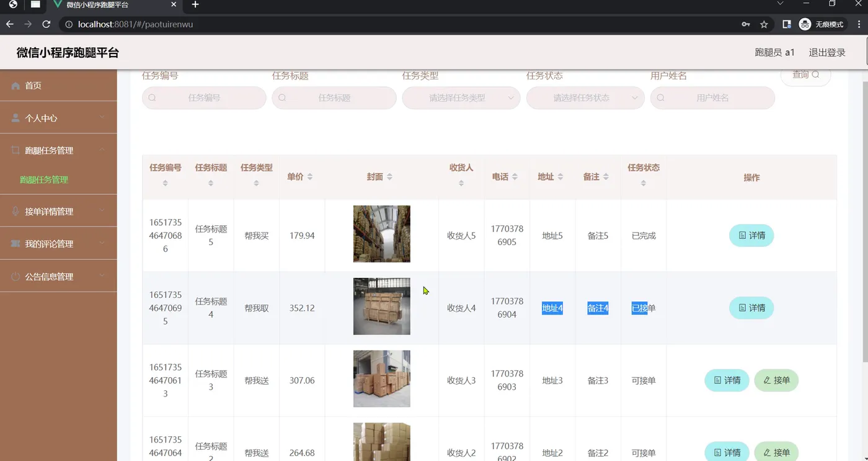Click price cell 307.06

pyautogui.click(x=302, y=380)
